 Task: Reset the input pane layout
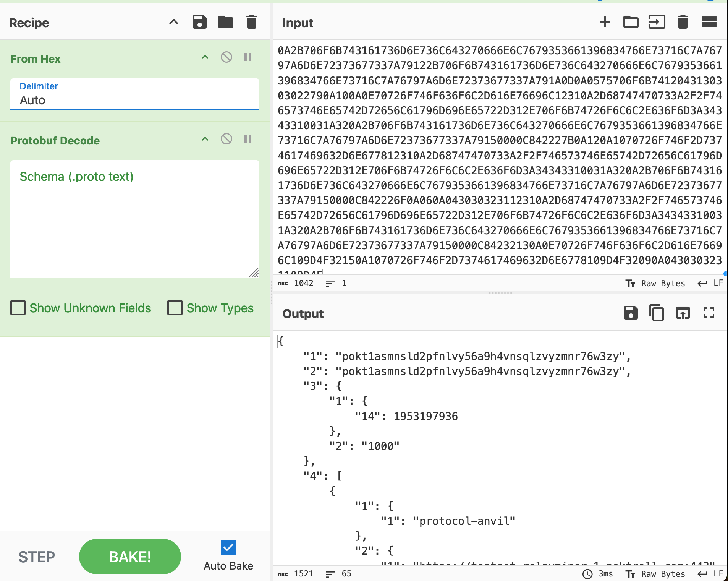coord(709,22)
